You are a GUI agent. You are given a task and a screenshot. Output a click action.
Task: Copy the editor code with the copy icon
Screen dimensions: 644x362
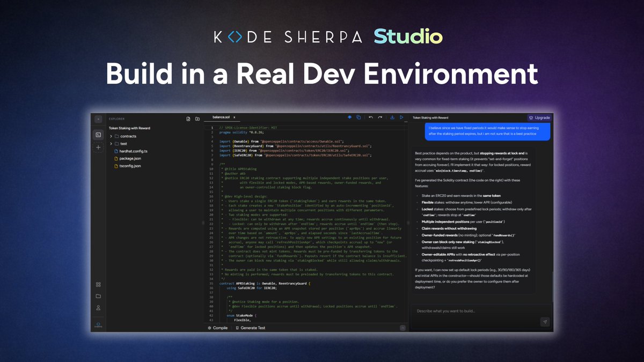pyautogui.click(x=358, y=117)
